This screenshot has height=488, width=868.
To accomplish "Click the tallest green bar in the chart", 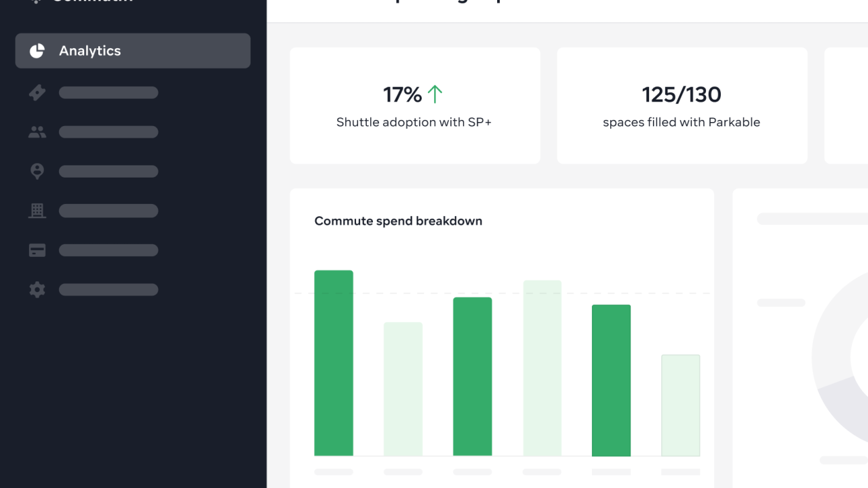I will pos(334,363).
